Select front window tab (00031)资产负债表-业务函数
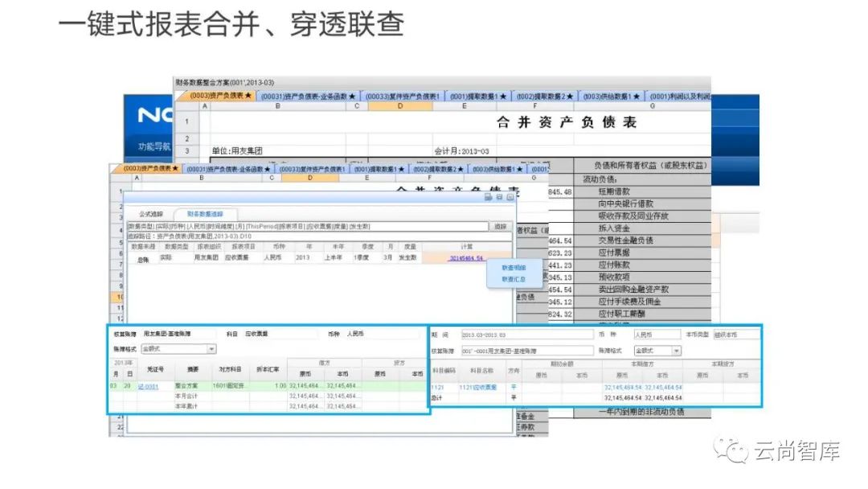 (x=228, y=169)
